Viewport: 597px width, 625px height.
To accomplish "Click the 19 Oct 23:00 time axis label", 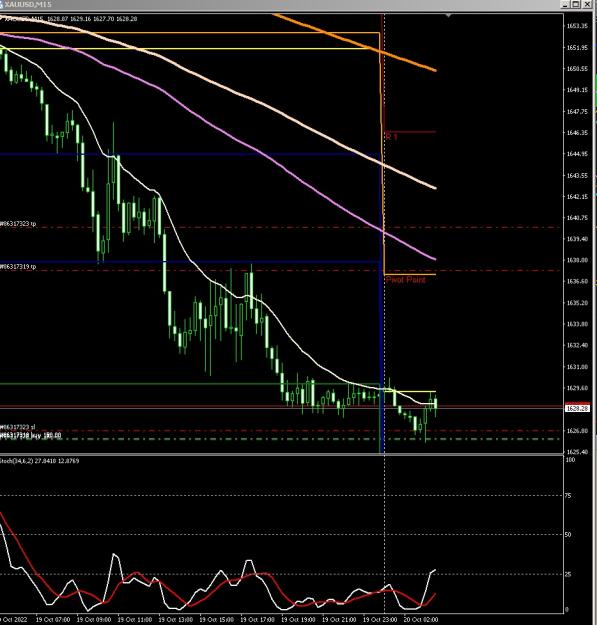I will pyautogui.click(x=380, y=619).
